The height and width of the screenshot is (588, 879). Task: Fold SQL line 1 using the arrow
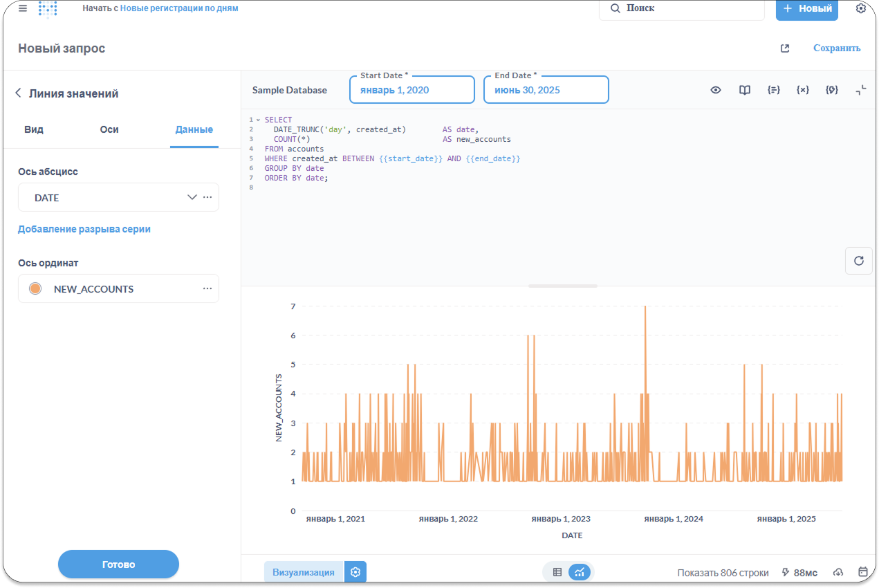point(258,120)
